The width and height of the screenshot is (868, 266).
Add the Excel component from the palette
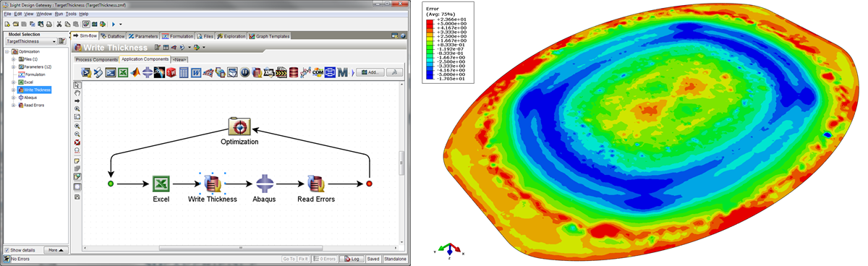pos(122,72)
